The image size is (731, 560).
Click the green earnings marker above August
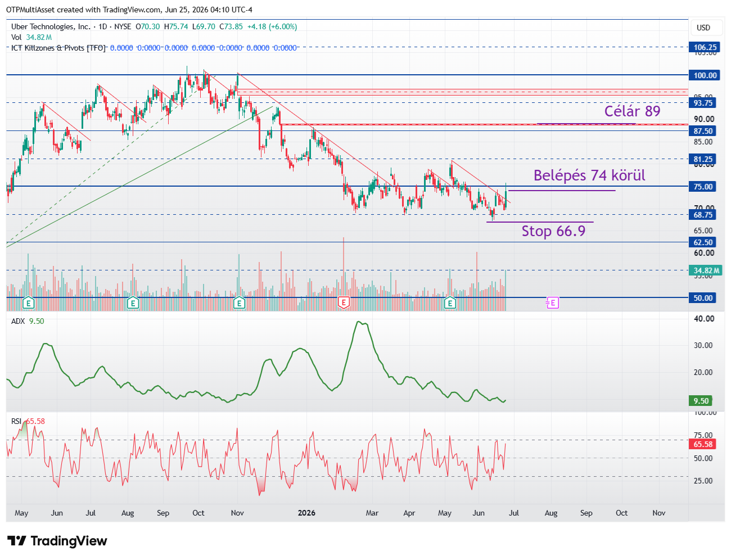(x=133, y=303)
